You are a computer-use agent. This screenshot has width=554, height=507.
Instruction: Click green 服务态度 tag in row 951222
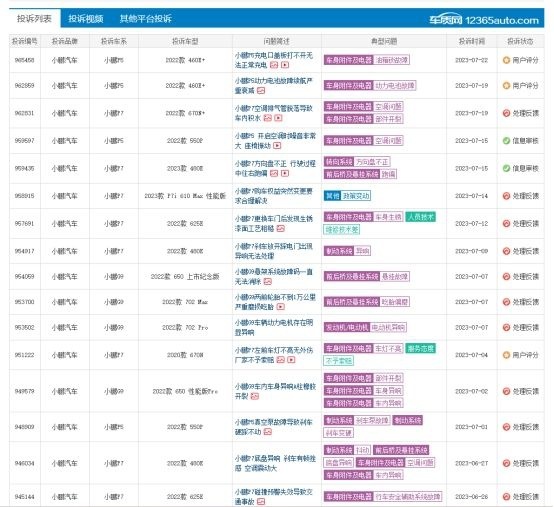tap(420, 349)
